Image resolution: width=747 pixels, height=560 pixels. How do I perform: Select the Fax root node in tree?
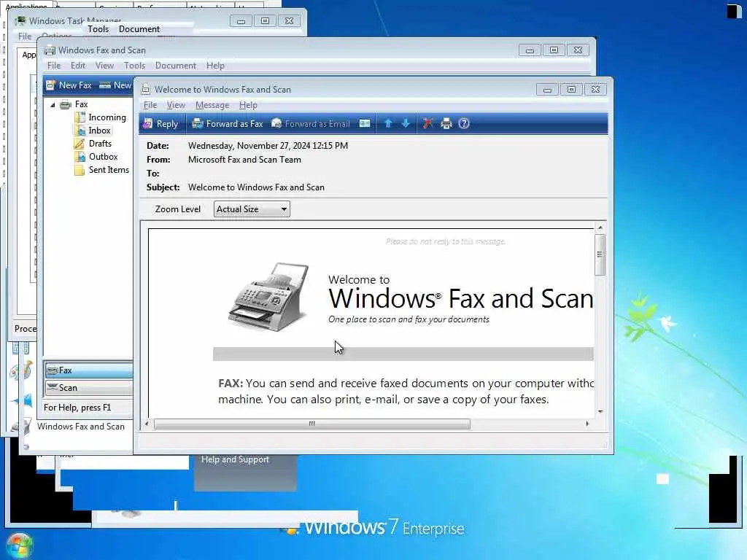(x=82, y=104)
